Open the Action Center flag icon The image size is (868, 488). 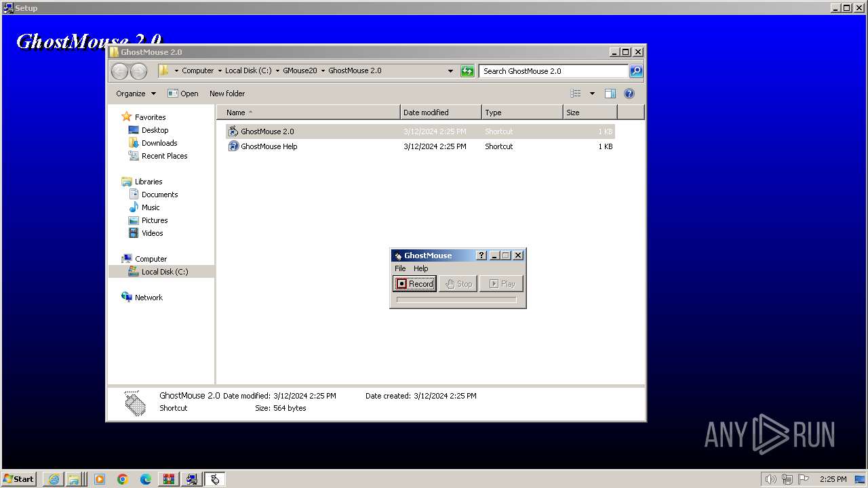[x=804, y=479]
